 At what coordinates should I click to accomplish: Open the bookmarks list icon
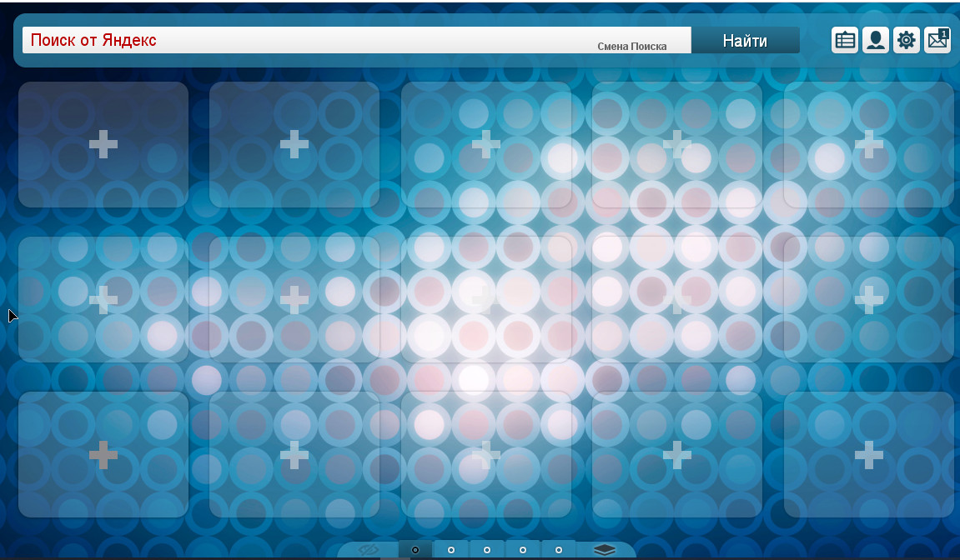pos(845,40)
